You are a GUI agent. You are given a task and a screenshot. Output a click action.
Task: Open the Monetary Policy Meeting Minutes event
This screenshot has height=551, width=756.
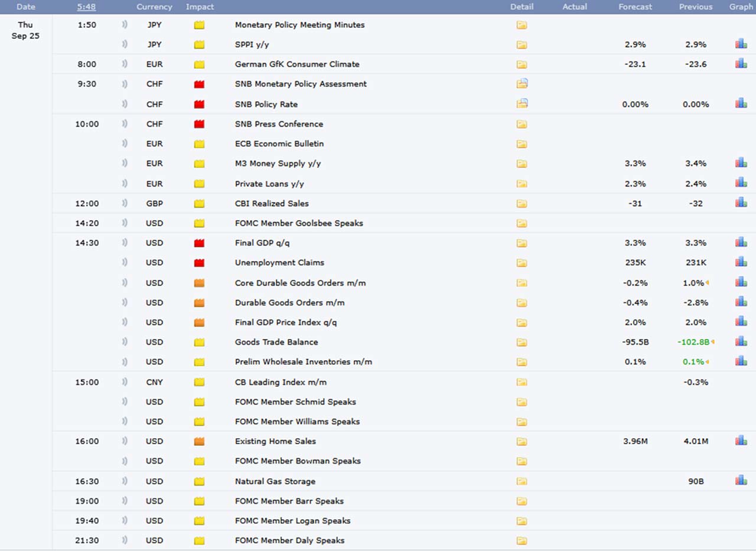[299, 25]
